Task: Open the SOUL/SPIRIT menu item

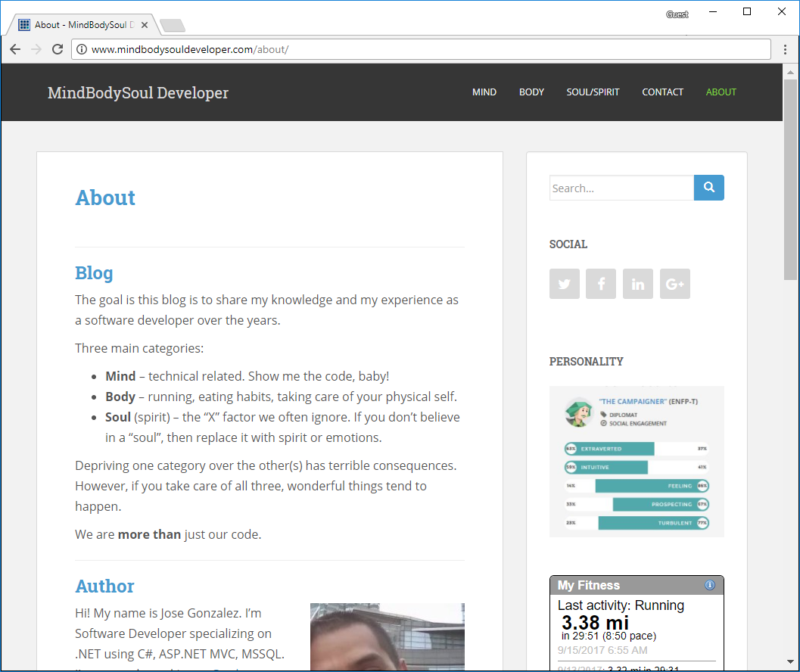Action: 593,92
